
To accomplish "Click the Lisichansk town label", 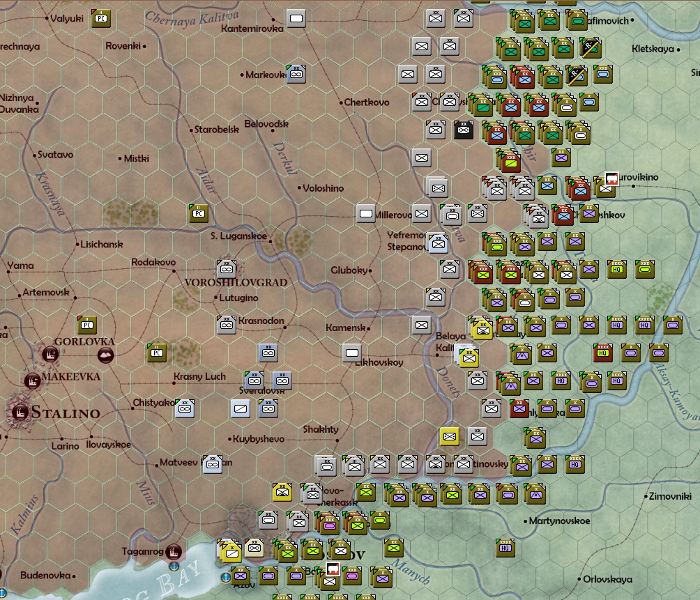I will pos(101,245).
